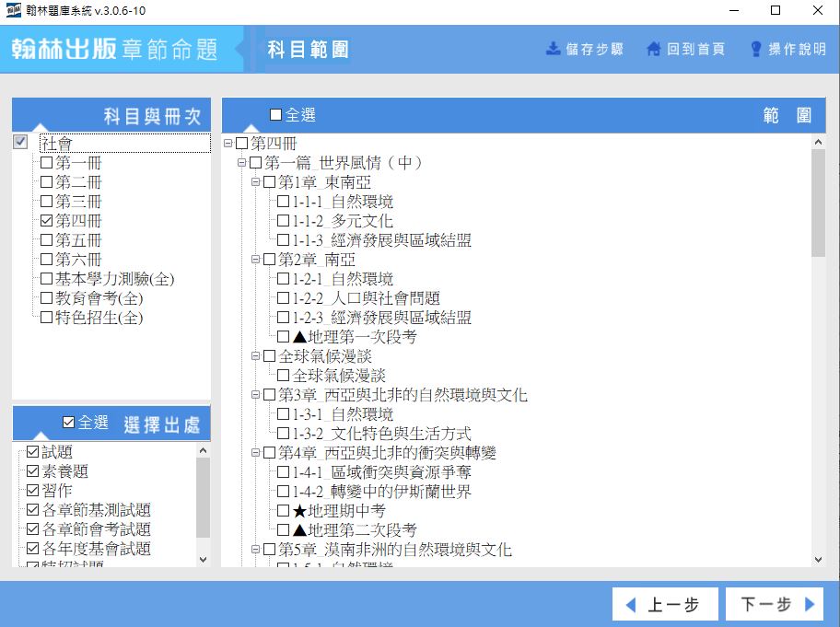Check the 第二冊 checkbox
This screenshot has height=627, width=840.
[x=47, y=181]
